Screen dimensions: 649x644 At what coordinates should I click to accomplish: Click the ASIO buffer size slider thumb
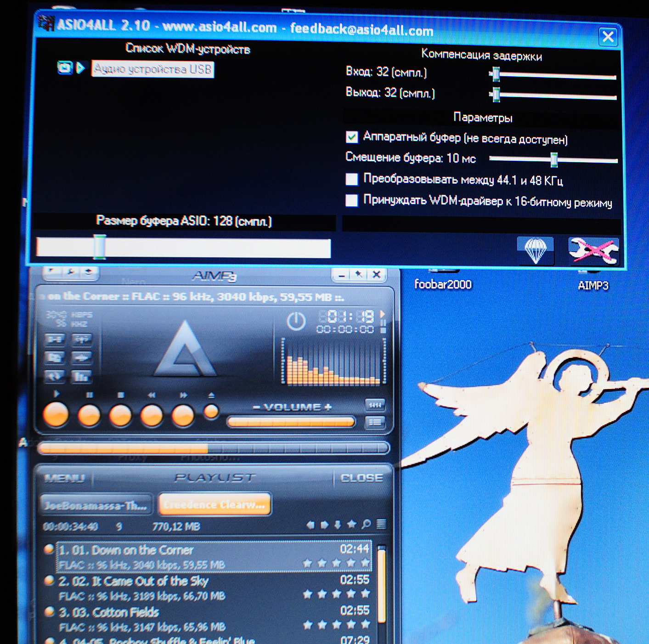[100, 247]
